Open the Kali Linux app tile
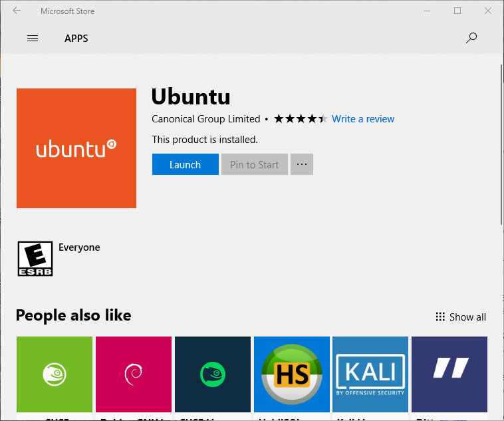The height and width of the screenshot is (421, 504). click(370, 374)
